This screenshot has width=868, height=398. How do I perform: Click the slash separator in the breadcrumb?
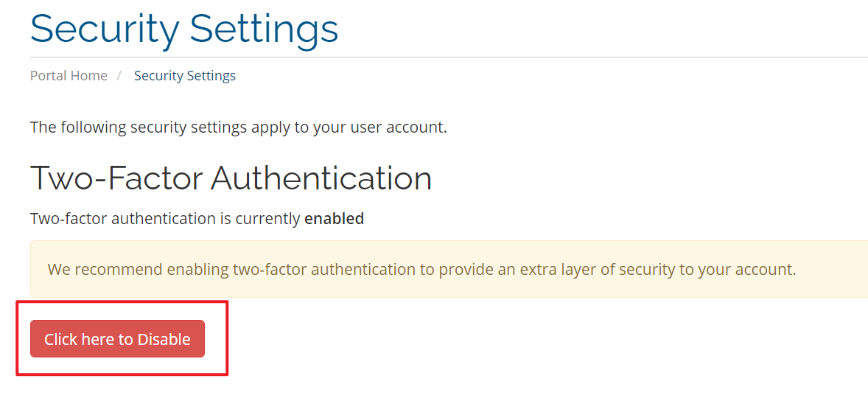coord(119,76)
